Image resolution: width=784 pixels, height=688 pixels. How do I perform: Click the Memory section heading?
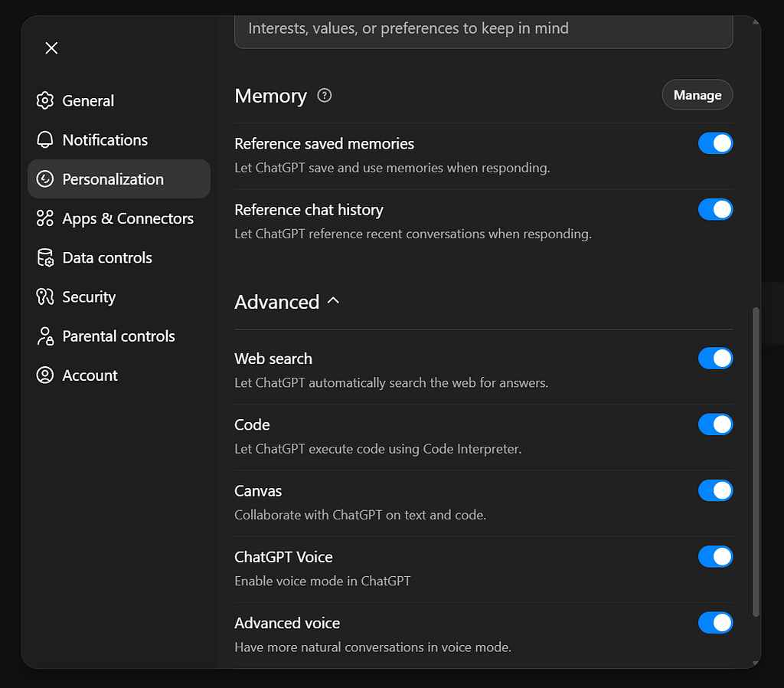[x=270, y=96]
